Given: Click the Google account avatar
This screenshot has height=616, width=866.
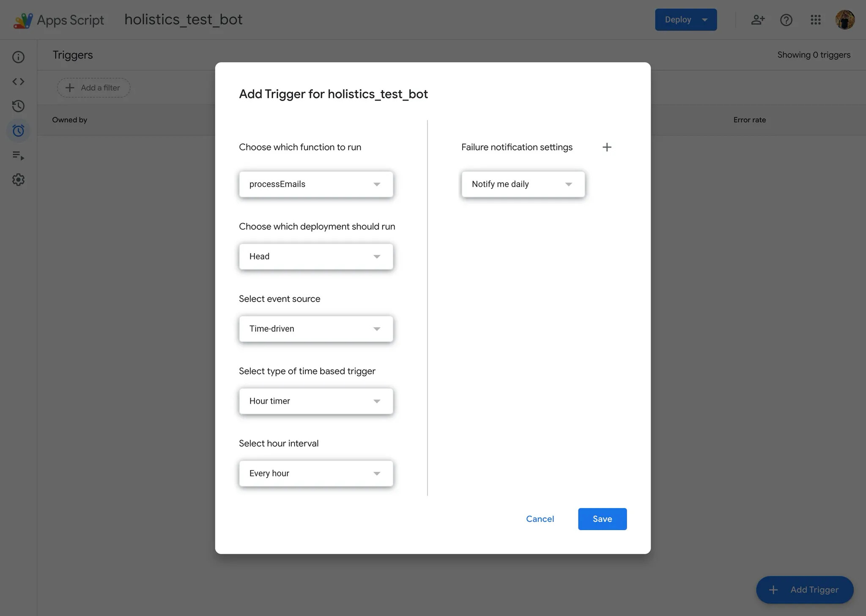Looking at the screenshot, I should point(844,20).
